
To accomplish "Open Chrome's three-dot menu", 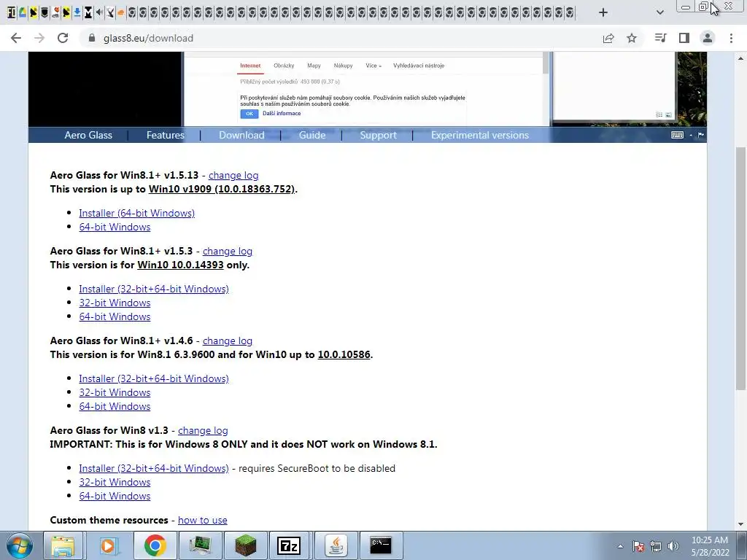I will tap(731, 38).
